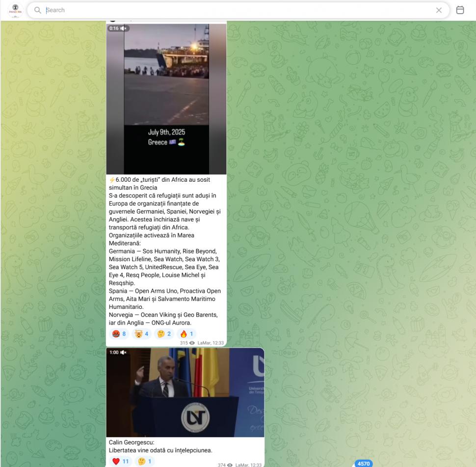Type in the Search input field
This screenshot has height=467, width=476.
(x=236, y=10)
